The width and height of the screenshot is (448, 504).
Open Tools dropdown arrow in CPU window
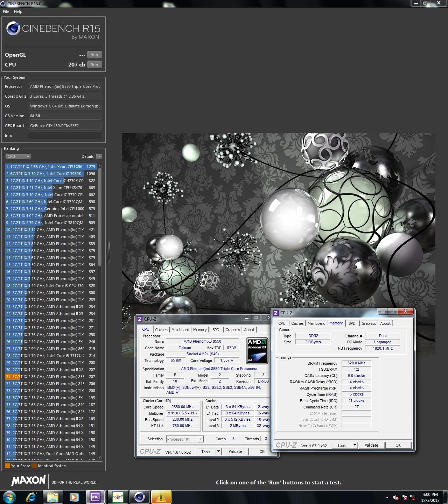coord(218,451)
